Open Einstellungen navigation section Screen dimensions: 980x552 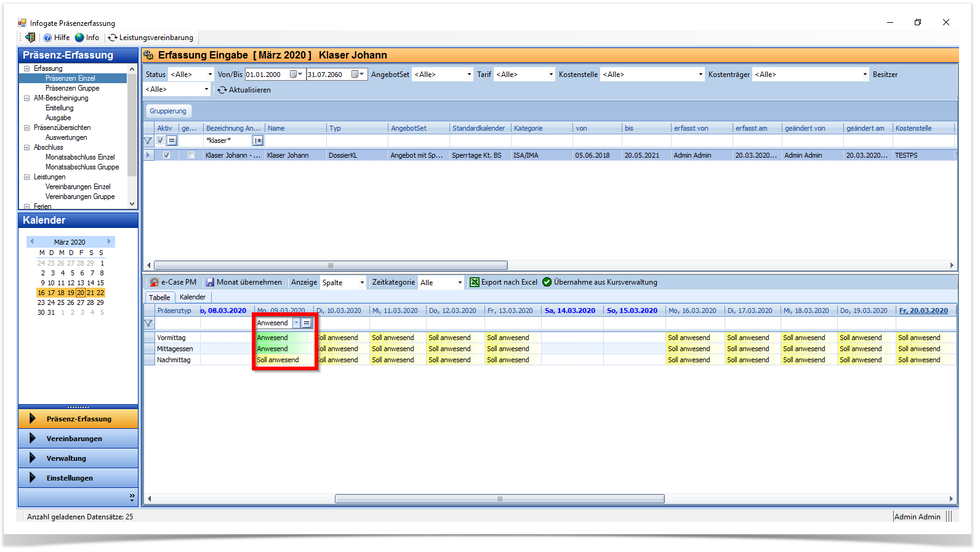[78, 478]
